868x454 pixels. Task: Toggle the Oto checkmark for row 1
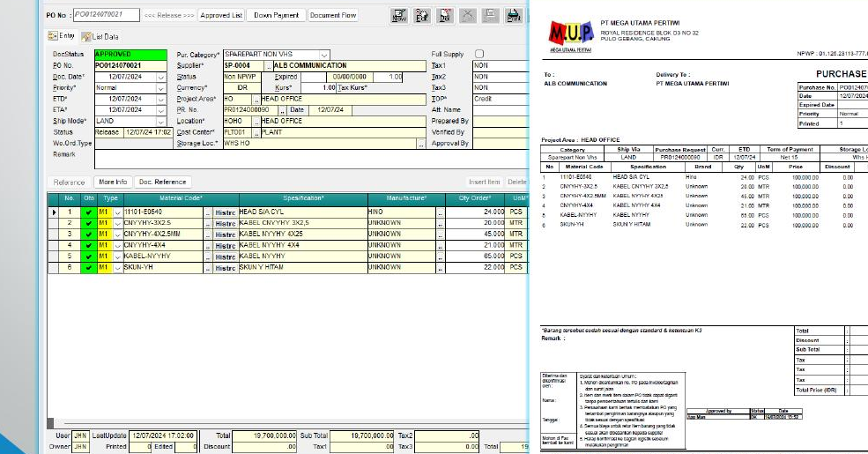[x=89, y=212]
